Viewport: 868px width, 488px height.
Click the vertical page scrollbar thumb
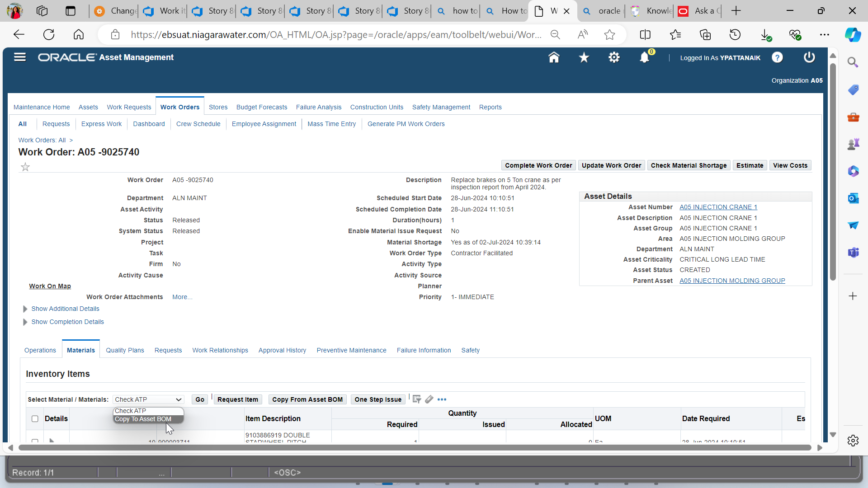pyautogui.click(x=833, y=172)
